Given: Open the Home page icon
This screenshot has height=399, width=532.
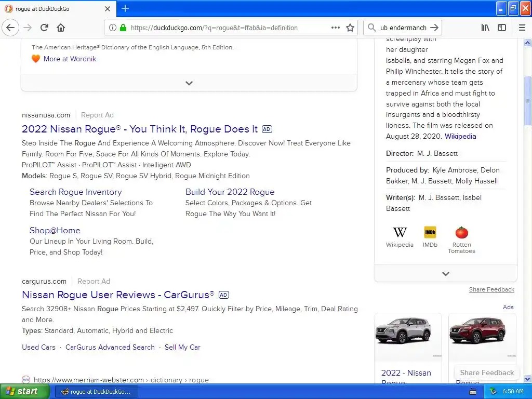Looking at the screenshot, I should coord(61,28).
